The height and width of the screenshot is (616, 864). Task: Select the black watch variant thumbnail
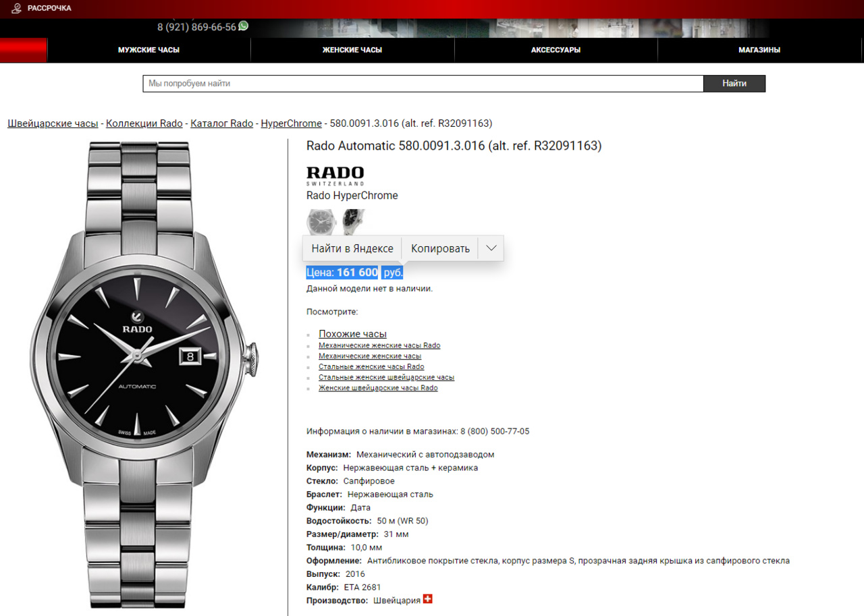pos(352,221)
